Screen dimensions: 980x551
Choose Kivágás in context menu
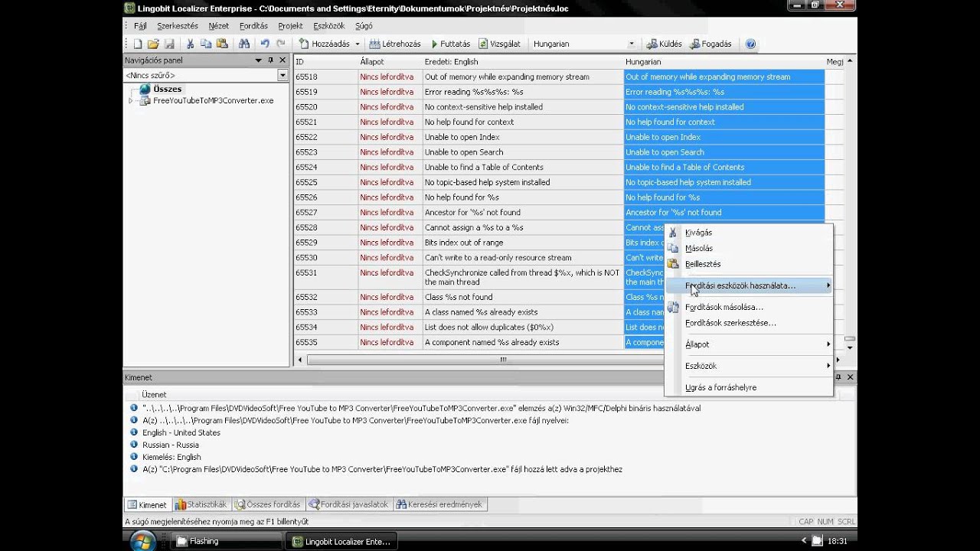749,233
